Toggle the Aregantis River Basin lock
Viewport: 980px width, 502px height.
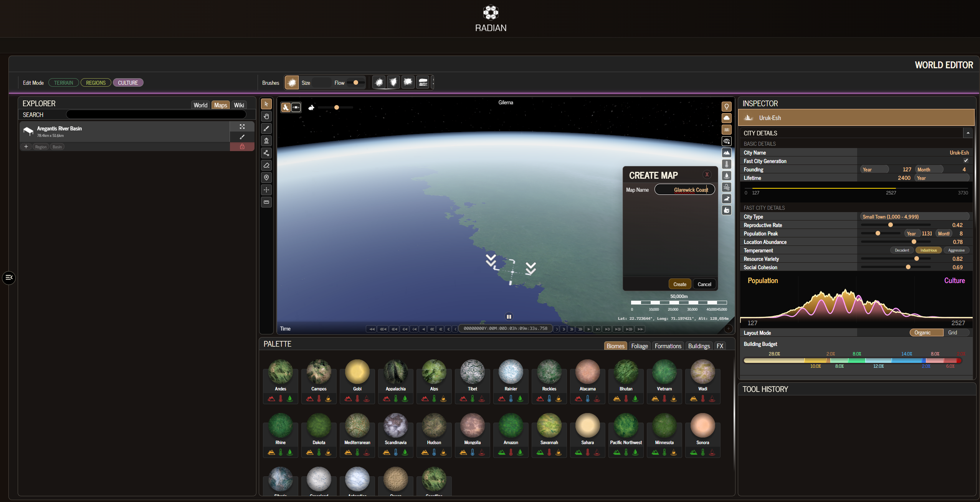242,146
